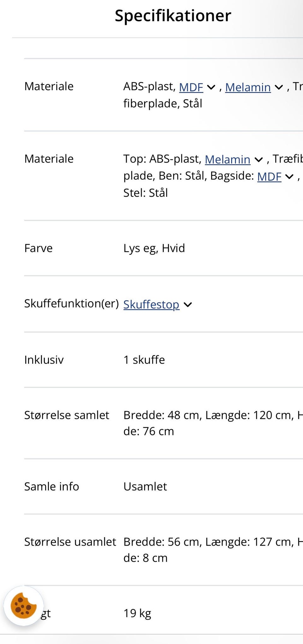The image size is (303, 644).
Task: Click the chevron next to first Melamin term
Action: (278, 87)
